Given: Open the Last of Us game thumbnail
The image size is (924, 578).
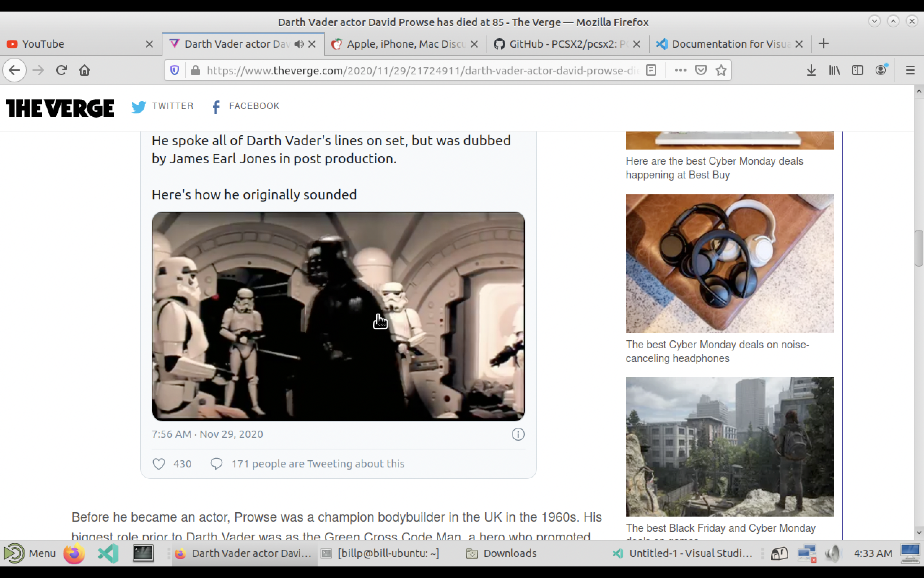Looking at the screenshot, I should pos(730,447).
